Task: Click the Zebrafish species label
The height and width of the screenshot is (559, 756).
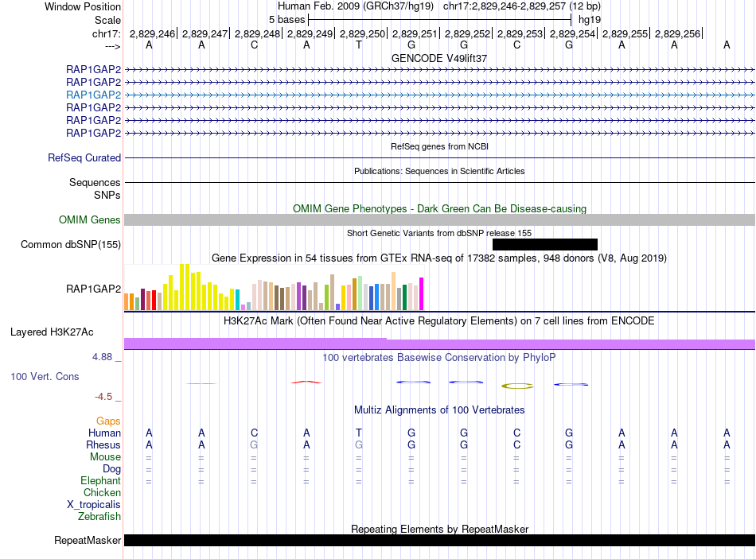Action: click(99, 517)
